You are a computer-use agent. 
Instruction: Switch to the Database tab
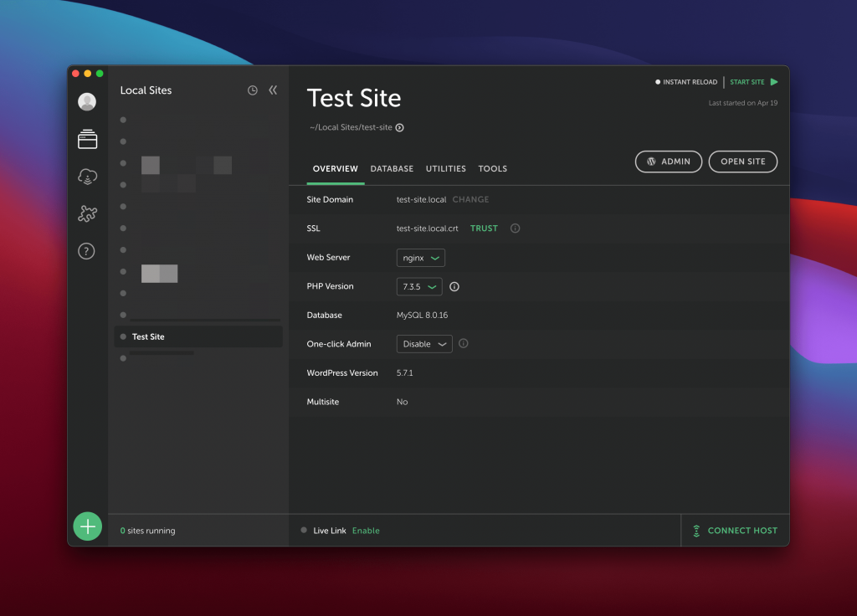391,168
